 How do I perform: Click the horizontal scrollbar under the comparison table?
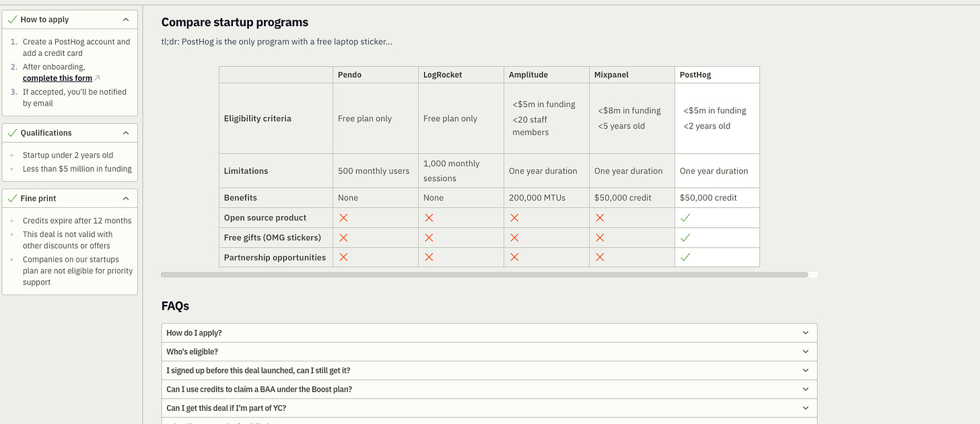click(485, 275)
